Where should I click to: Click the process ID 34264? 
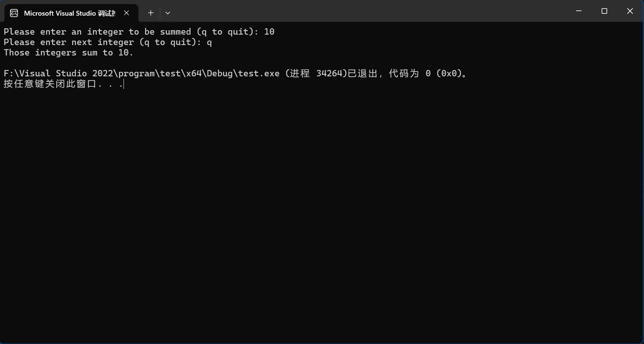pos(329,73)
